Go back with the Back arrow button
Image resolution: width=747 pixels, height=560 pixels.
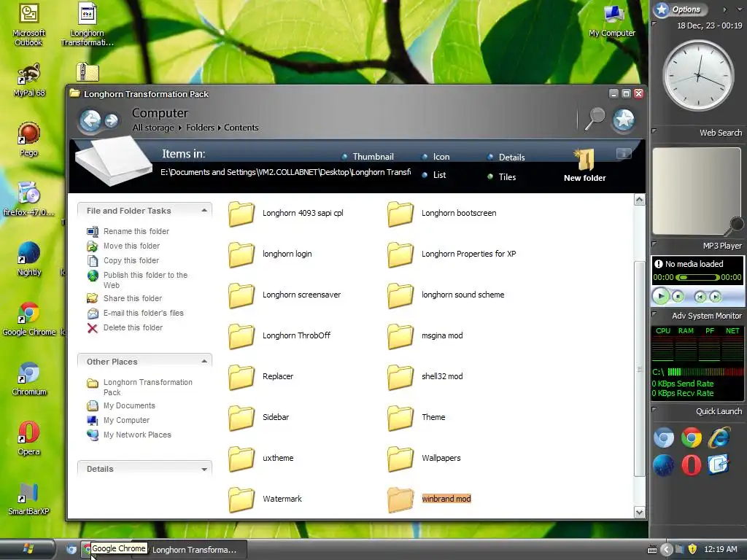coord(90,120)
